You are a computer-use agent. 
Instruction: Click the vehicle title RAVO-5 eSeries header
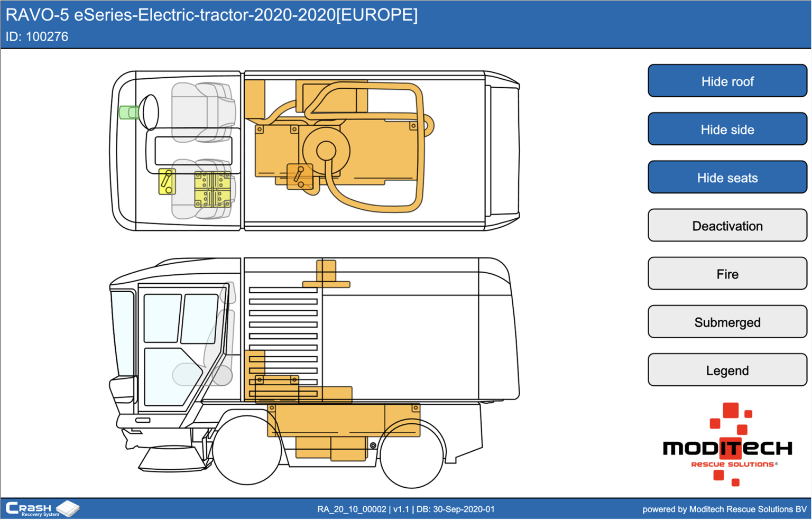(x=211, y=15)
